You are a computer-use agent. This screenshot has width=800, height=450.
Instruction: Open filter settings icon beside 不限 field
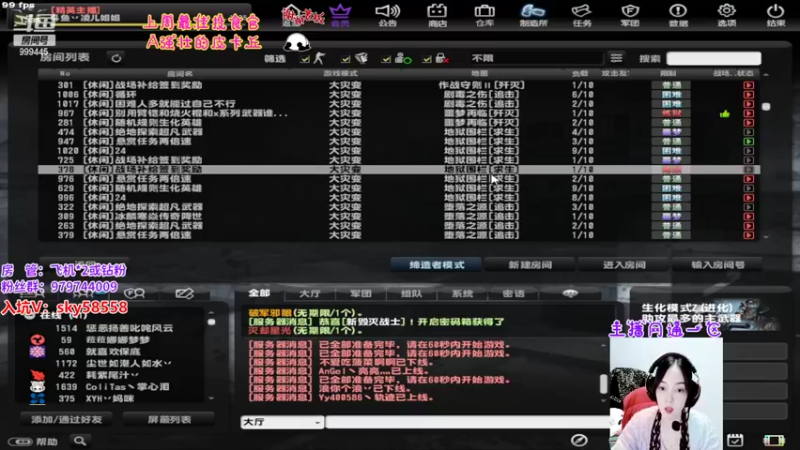pyautogui.click(x=616, y=58)
